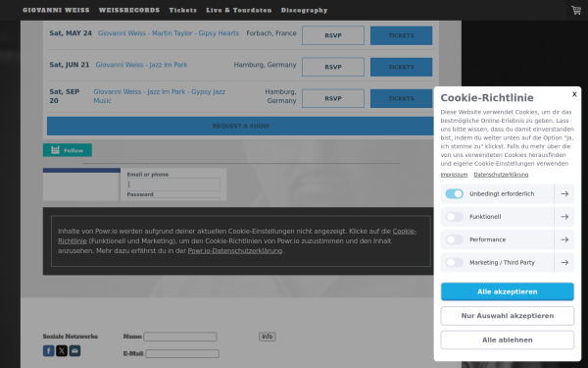Open the shopping cart icon
Image resolution: width=588 pixels, height=368 pixels.
576,10
